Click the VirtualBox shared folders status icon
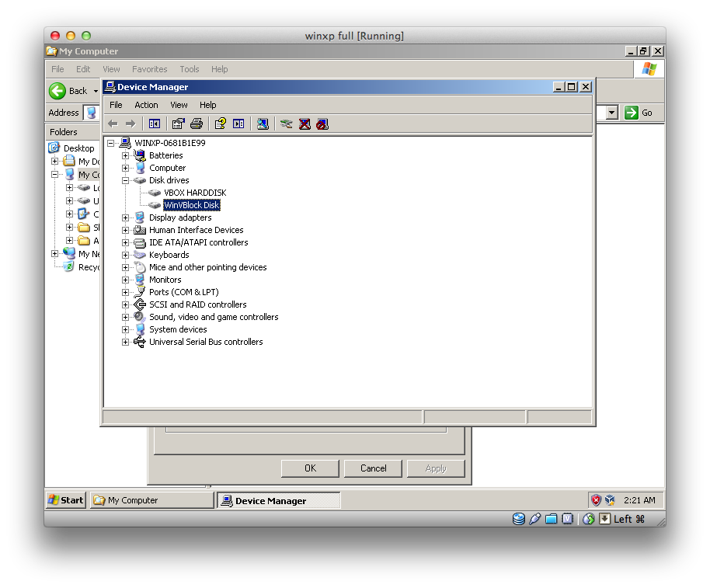Screen dimensions: 710x588 point(551,519)
